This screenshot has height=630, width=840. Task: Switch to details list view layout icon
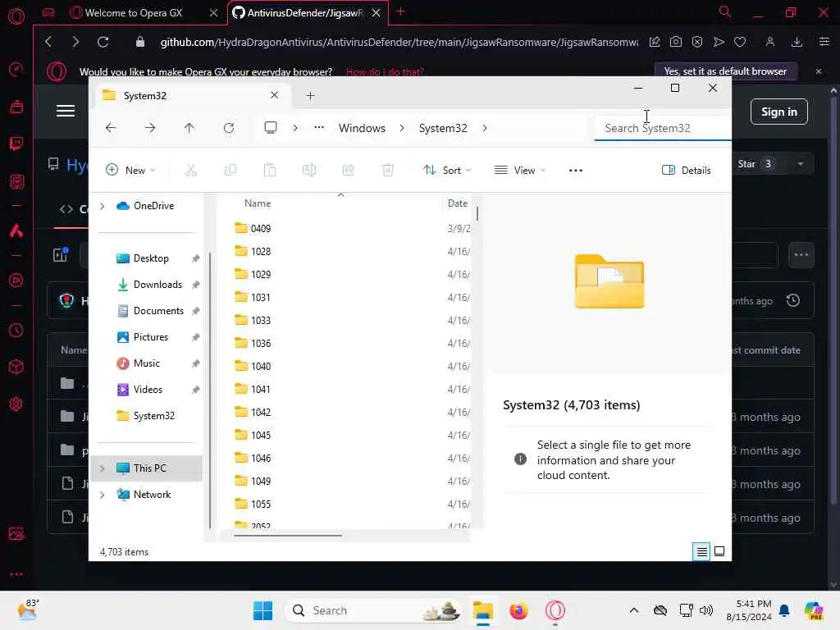[701, 551]
